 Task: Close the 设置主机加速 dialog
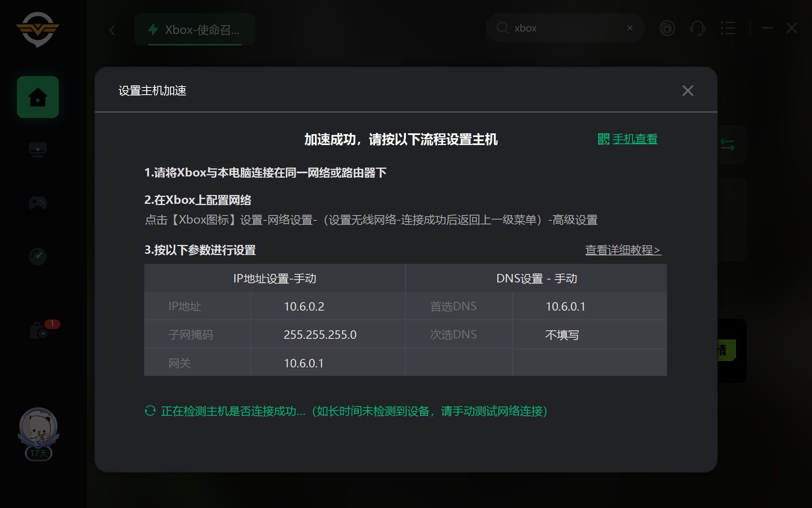(x=688, y=91)
